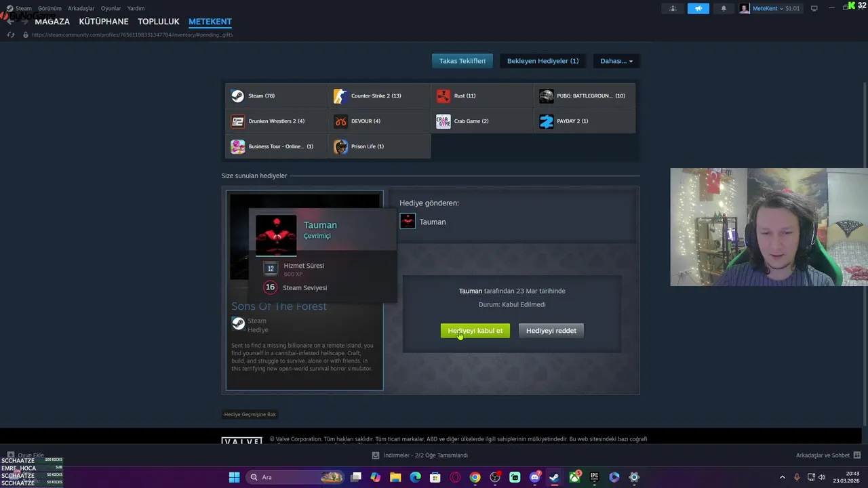Open the Oyunlar menu

[111, 8]
